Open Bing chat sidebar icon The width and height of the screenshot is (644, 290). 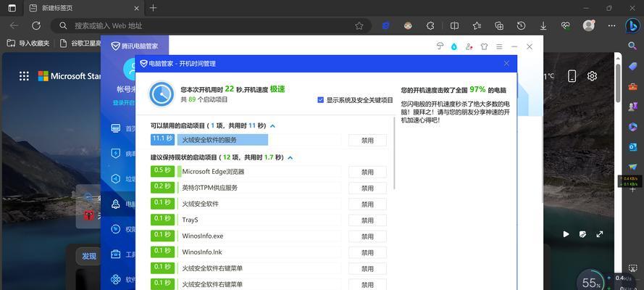point(632,26)
